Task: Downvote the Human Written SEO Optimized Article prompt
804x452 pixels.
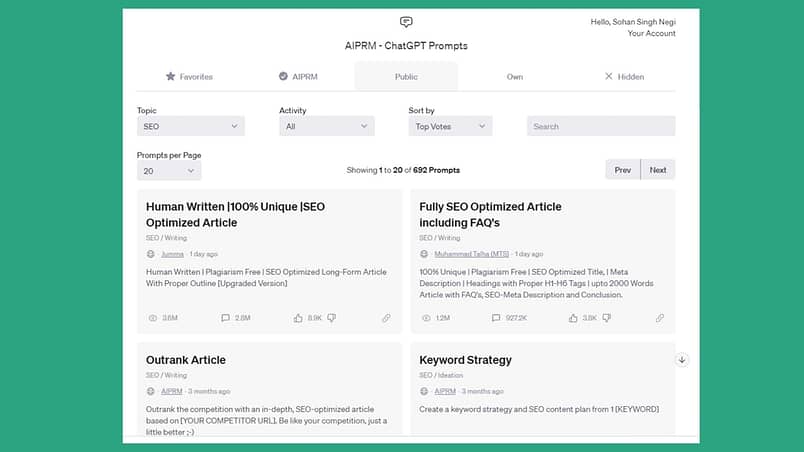Action: tap(332, 318)
